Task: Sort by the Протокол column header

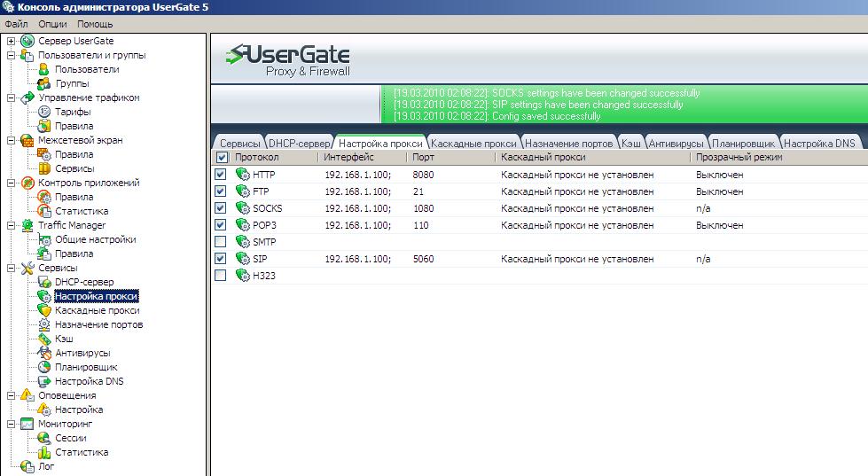Action: coord(274,157)
